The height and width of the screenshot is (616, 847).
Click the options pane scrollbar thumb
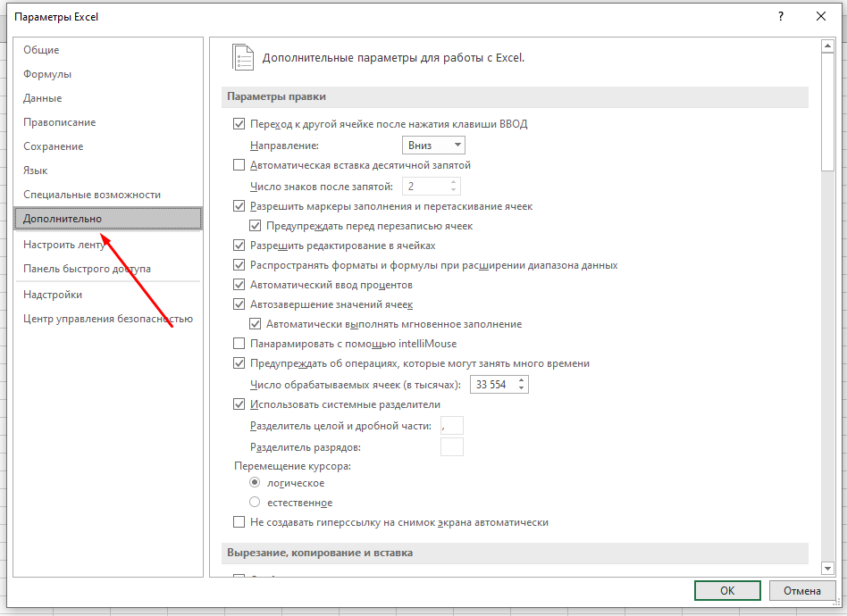pyautogui.click(x=827, y=112)
